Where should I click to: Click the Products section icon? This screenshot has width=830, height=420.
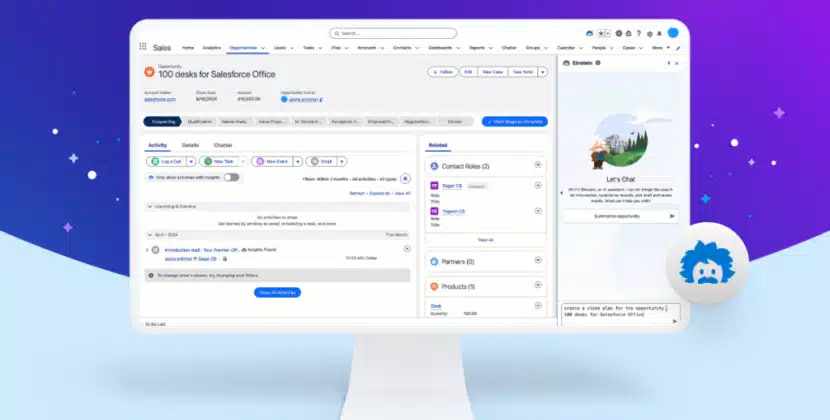434,287
